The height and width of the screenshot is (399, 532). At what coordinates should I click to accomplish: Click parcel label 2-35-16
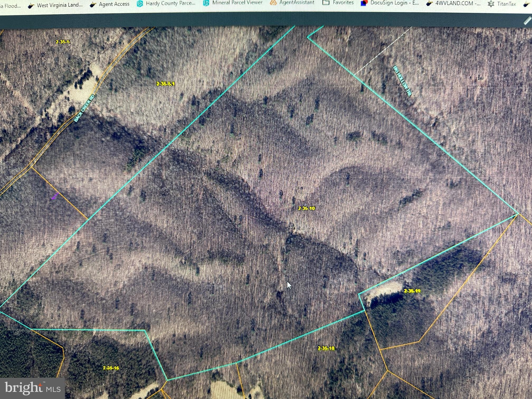click(x=111, y=368)
